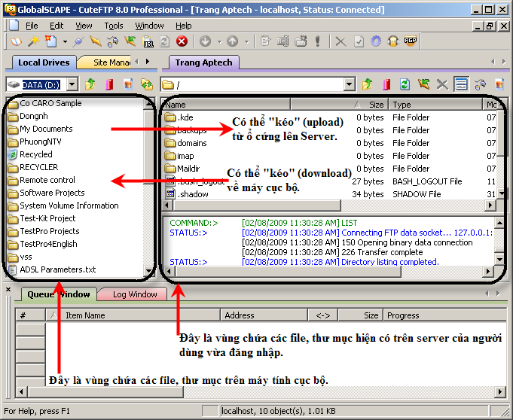
Task: Click the remote file list horizontal scrollbar
Action: pos(330,205)
